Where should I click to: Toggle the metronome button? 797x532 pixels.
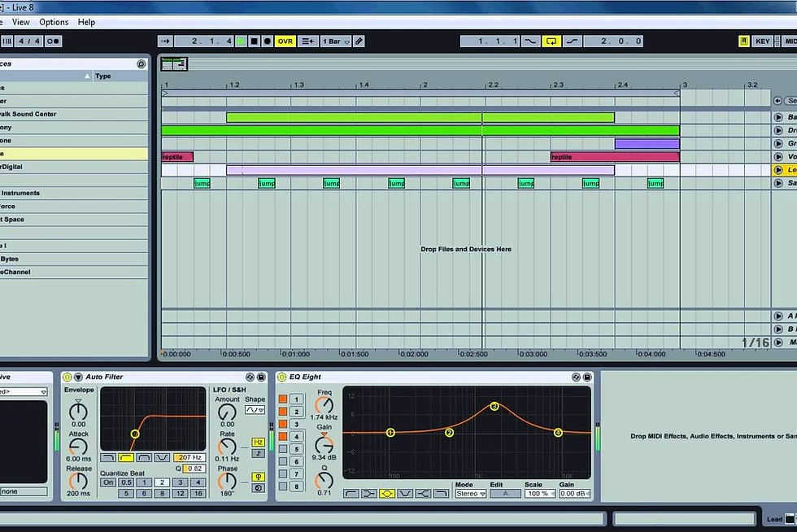(54, 41)
